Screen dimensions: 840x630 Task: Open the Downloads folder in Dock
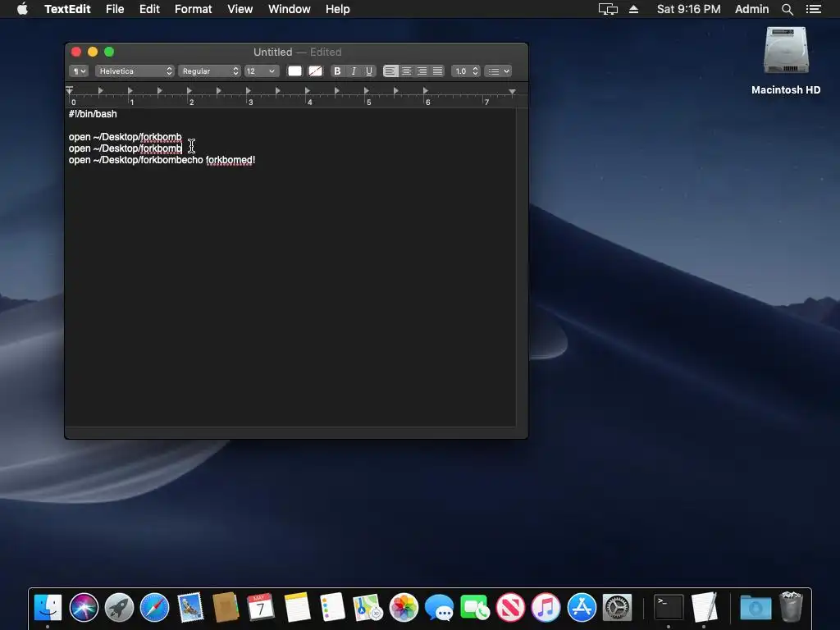click(756, 608)
